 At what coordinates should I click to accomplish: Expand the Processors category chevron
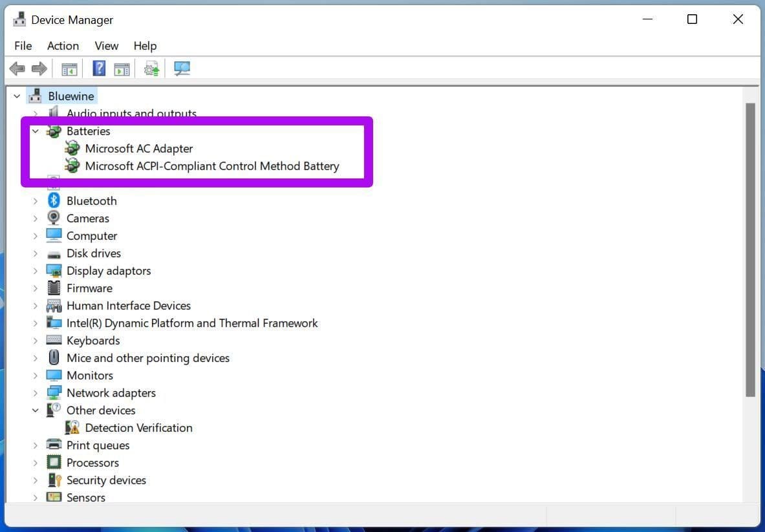pos(35,463)
